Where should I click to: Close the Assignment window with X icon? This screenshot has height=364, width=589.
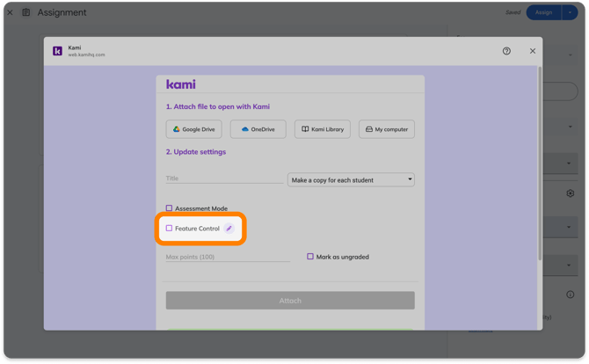pyautogui.click(x=11, y=12)
